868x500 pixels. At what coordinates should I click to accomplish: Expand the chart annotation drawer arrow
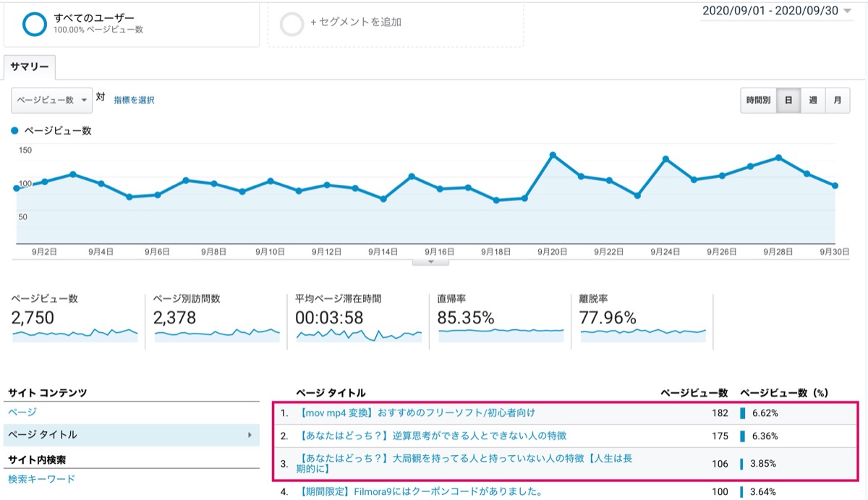point(430,262)
